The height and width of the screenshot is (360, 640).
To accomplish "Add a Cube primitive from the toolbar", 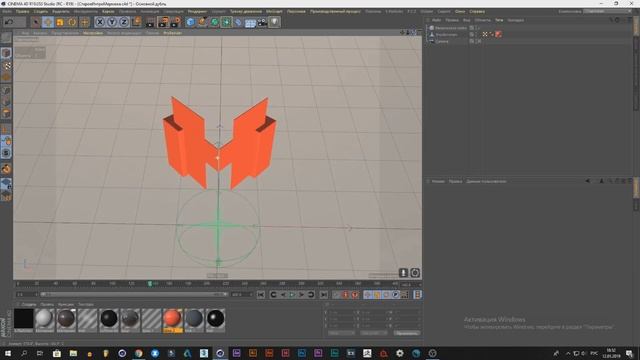I will [x=191, y=22].
